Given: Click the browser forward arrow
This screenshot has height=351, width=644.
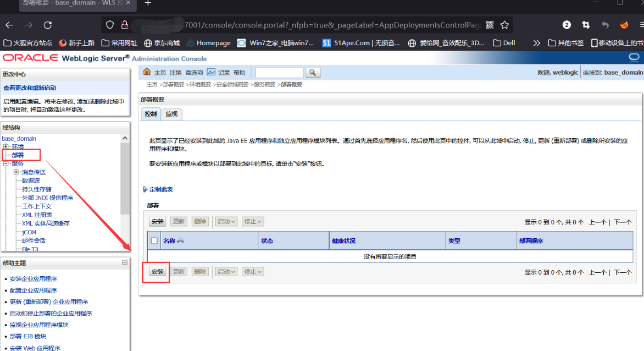Looking at the screenshot, I should [x=29, y=25].
